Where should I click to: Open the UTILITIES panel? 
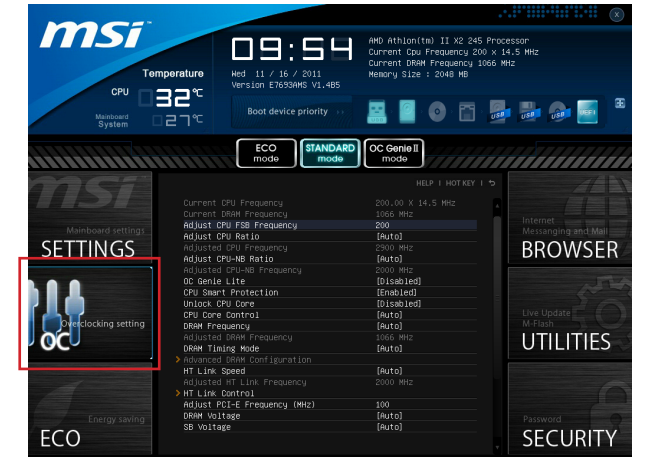(570, 313)
